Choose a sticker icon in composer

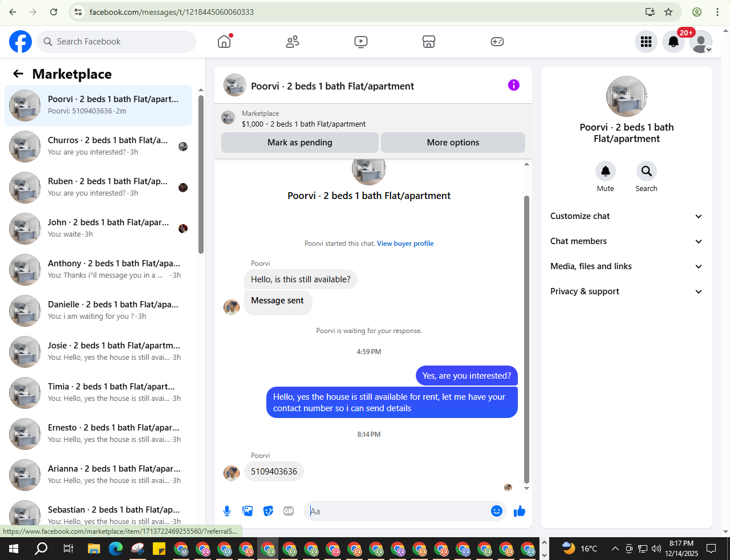coord(268,511)
